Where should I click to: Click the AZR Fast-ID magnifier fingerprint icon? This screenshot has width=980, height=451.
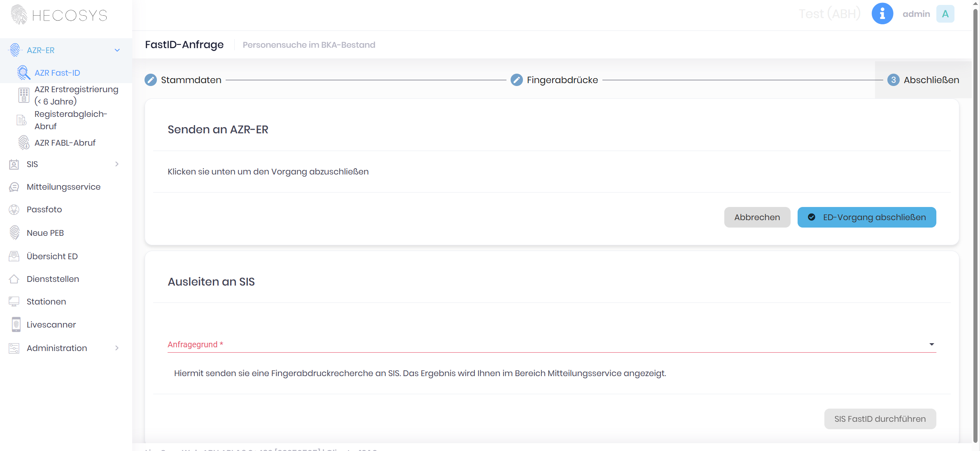(23, 73)
